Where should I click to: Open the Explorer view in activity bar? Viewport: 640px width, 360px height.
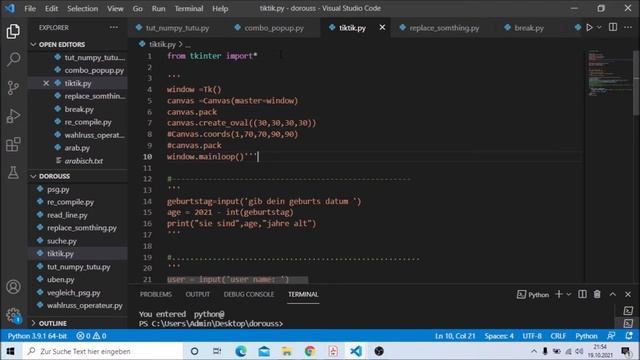coord(13,31)
